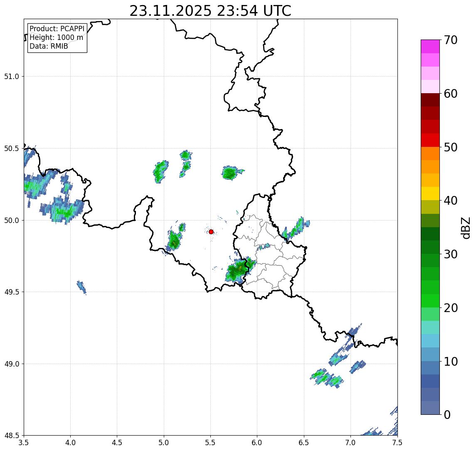Image resolution: width=476 pixels, height=451 pixels.
Task: Click the colorbar tick label 50
Action: (x=451, y=147)
